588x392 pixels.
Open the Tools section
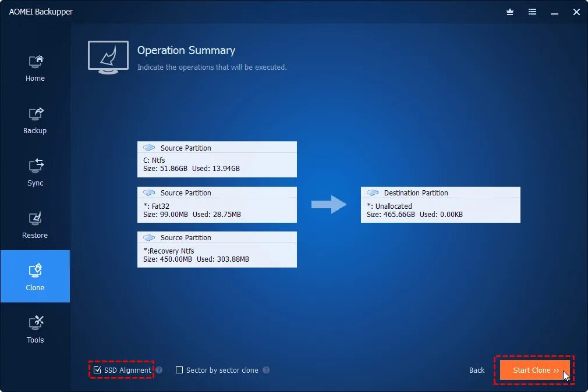tap(36, 329)
